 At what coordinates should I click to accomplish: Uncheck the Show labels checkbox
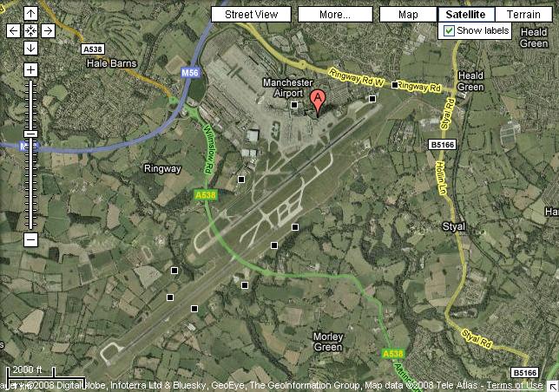click(x=449, y=31)
